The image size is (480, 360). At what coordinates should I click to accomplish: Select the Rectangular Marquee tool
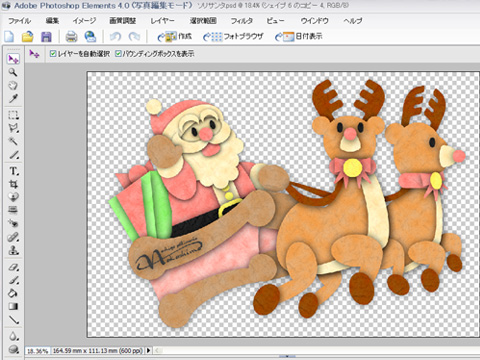tap(13, 115)
